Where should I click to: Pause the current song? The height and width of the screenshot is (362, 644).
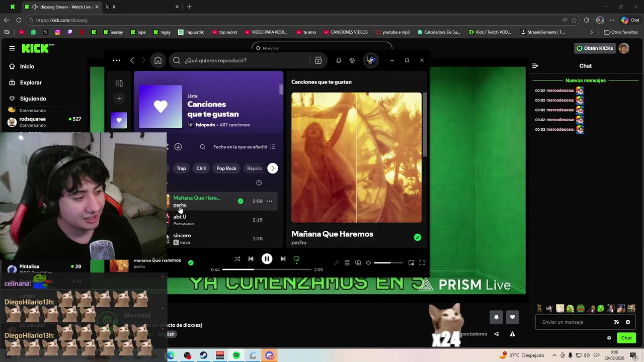tap(267, 259)
